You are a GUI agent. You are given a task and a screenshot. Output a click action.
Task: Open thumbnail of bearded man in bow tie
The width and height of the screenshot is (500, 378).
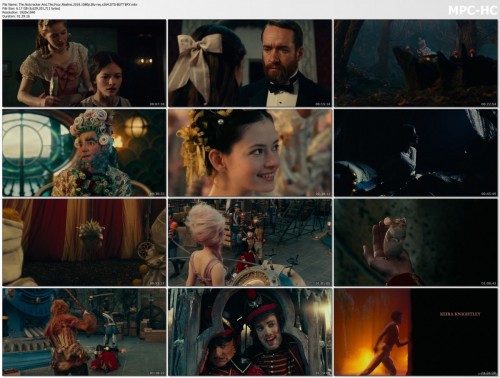tap(250, 63)
